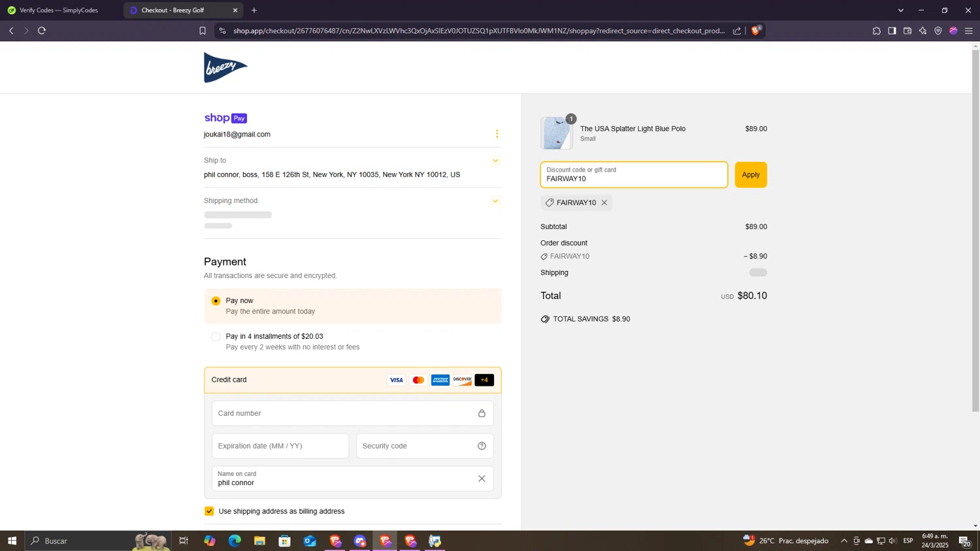Switch to the Verify Codes SimplyCodes tab
This screenshot has height=551, width=980.
(59, 10)
